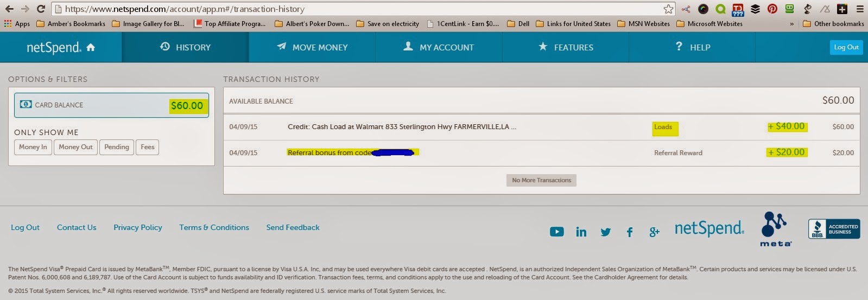Click the Send Feedback link
The height and width of the screenshot is (300, 868).
pyautogui.click(x=293, y=227)
